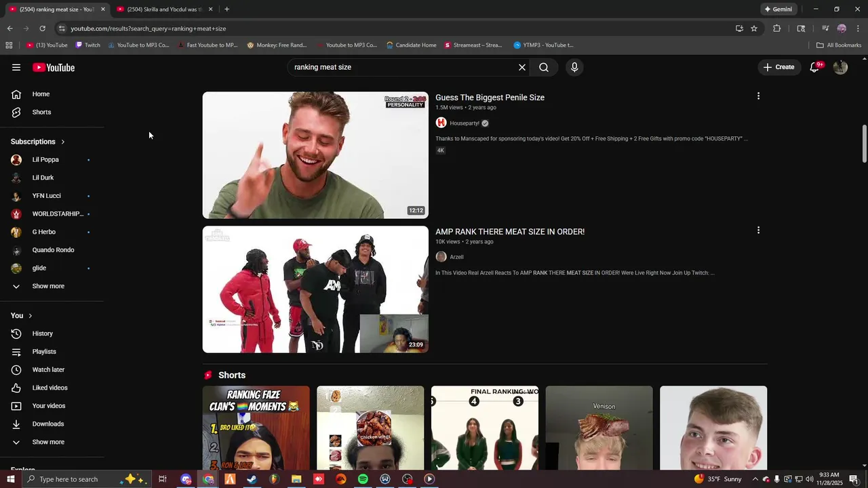Reload the page

(42, 28)
